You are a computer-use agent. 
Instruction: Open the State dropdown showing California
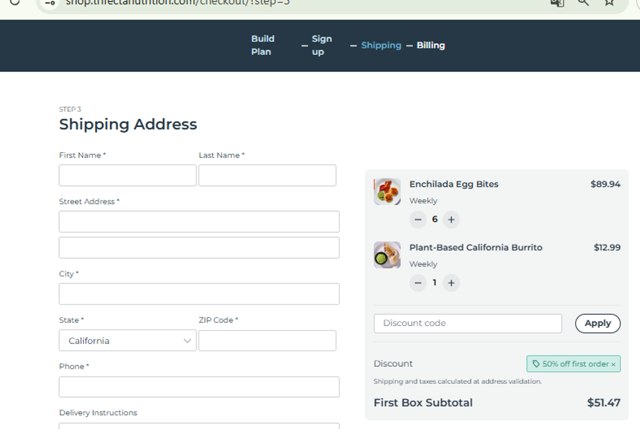click(x=127, y=340)
